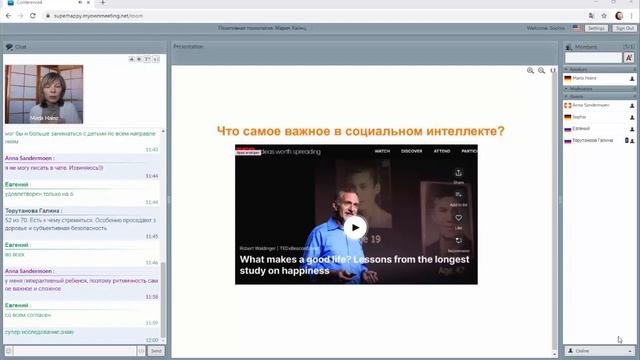The height and width of the screenshot is (360, 640).
Task: Send the chat message
Action: coord(156,351)
